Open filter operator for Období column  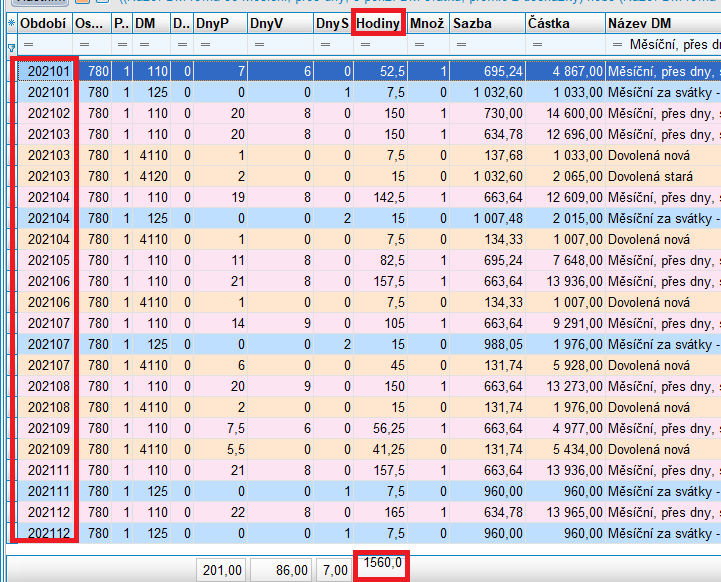point(28,46)
